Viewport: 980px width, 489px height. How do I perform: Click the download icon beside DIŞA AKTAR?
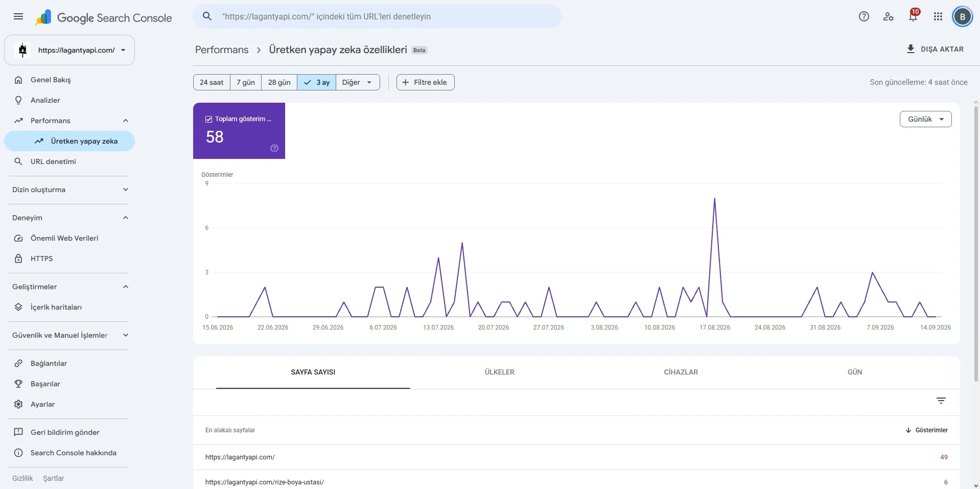[911, 49]
